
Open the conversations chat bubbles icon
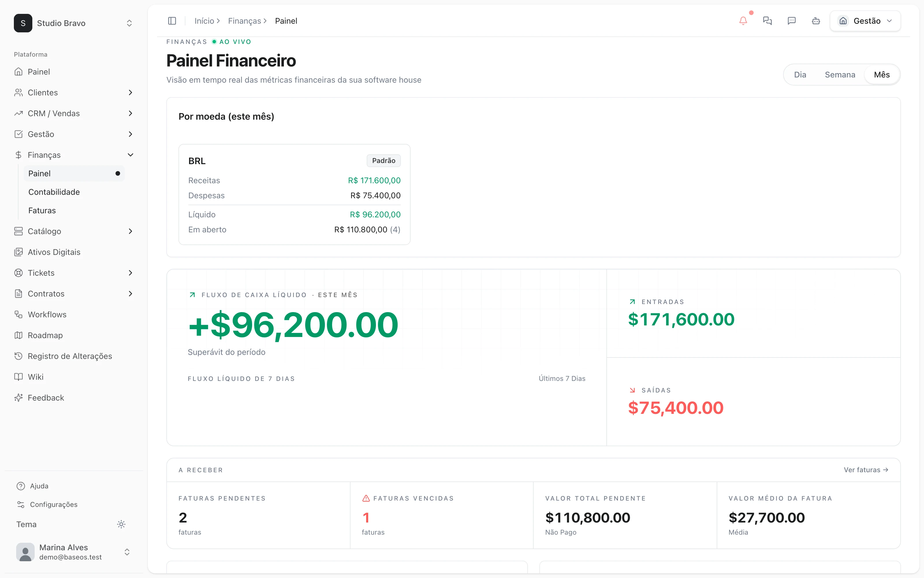767,21
